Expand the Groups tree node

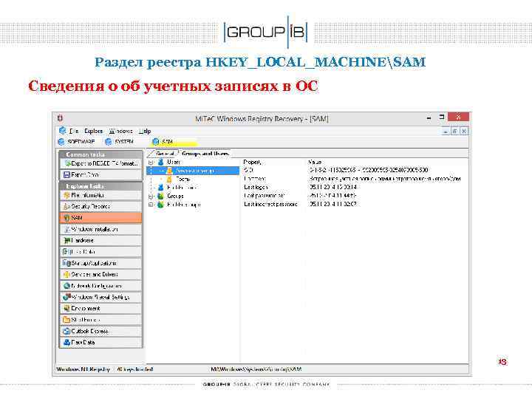pyautogui.click(x=151, y=196)
